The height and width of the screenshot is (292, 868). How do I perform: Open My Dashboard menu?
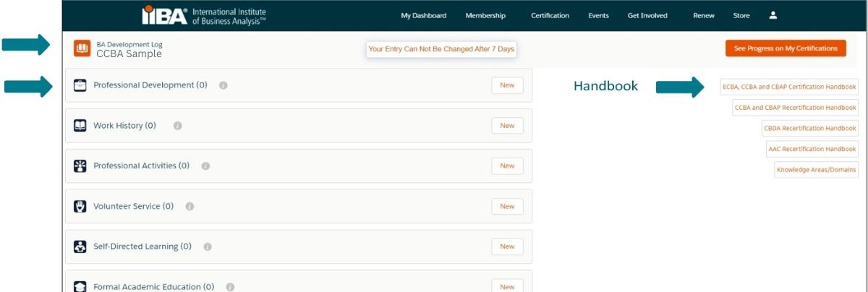pyautogui.click(x=424, y=16)
